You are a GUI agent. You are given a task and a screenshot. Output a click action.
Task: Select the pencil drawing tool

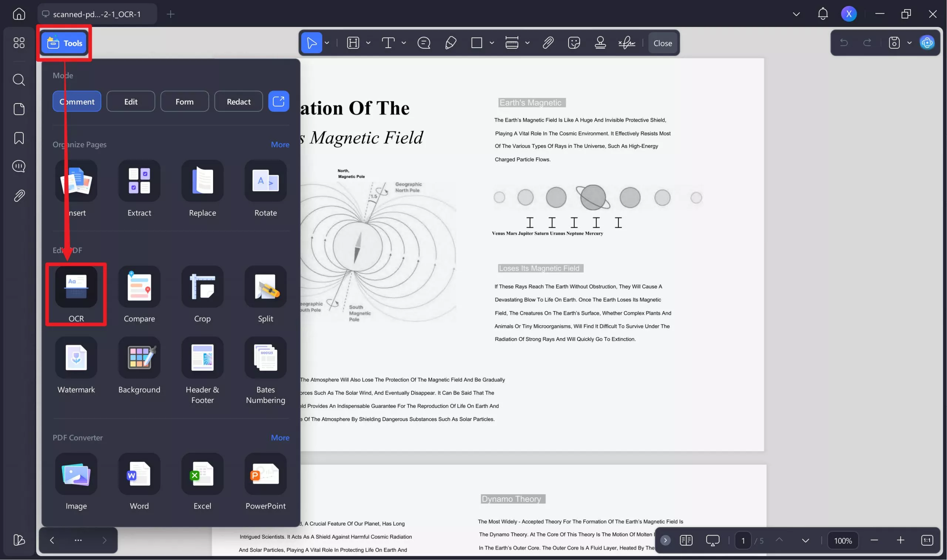tap(451, 43)
